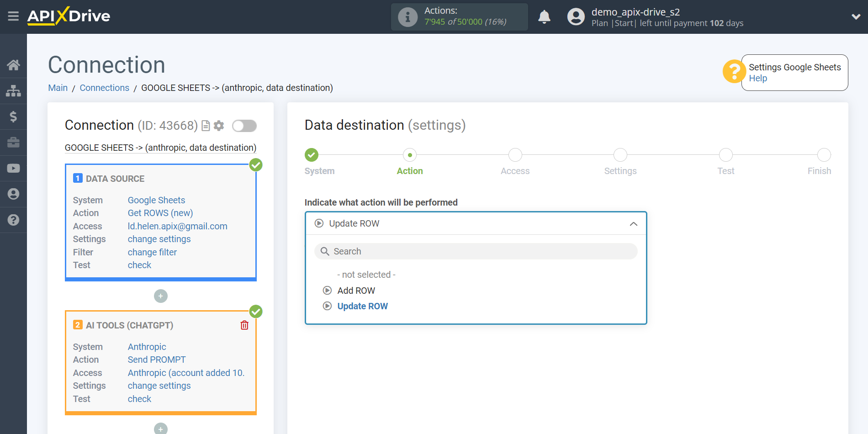Click the Connections breadcrumb link
The width and height of the screenshot is (868, 434).
click(104, 88)
